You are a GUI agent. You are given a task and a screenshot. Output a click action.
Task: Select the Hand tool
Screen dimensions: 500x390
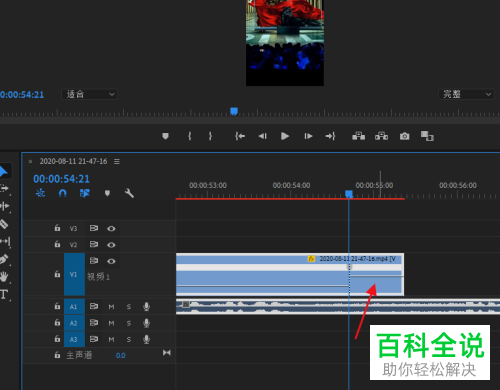(x=4, y=277)
